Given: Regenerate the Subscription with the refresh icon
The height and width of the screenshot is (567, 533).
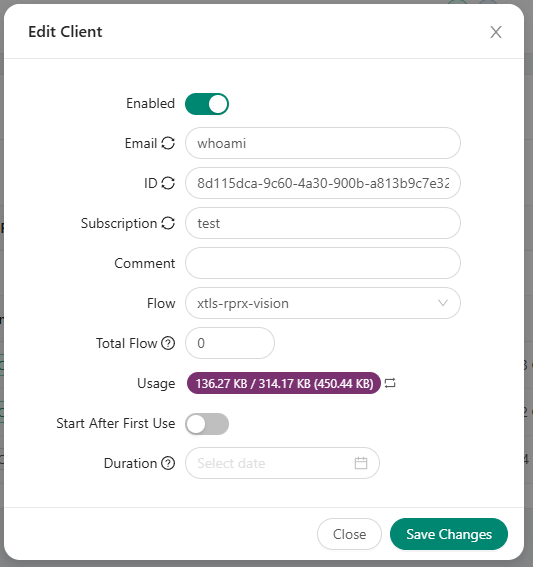Looking at the screenshot, I should coord(168,223).
